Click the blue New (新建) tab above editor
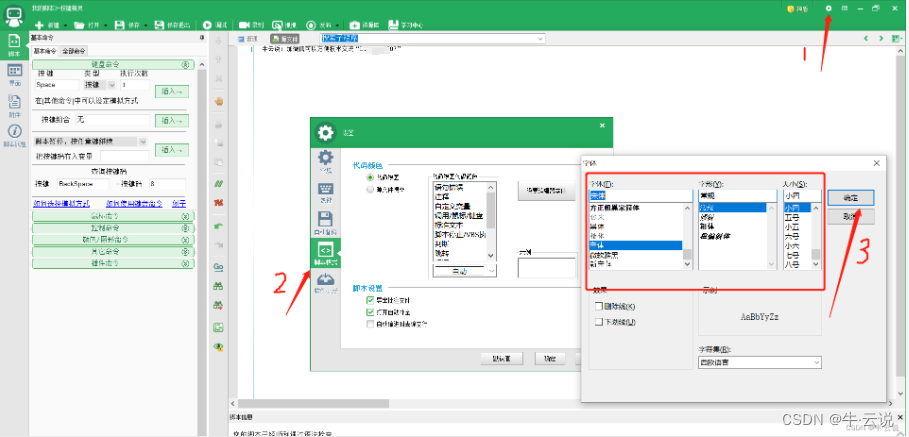This screenshot has width=909, height=437. click(x=248, y=39)
